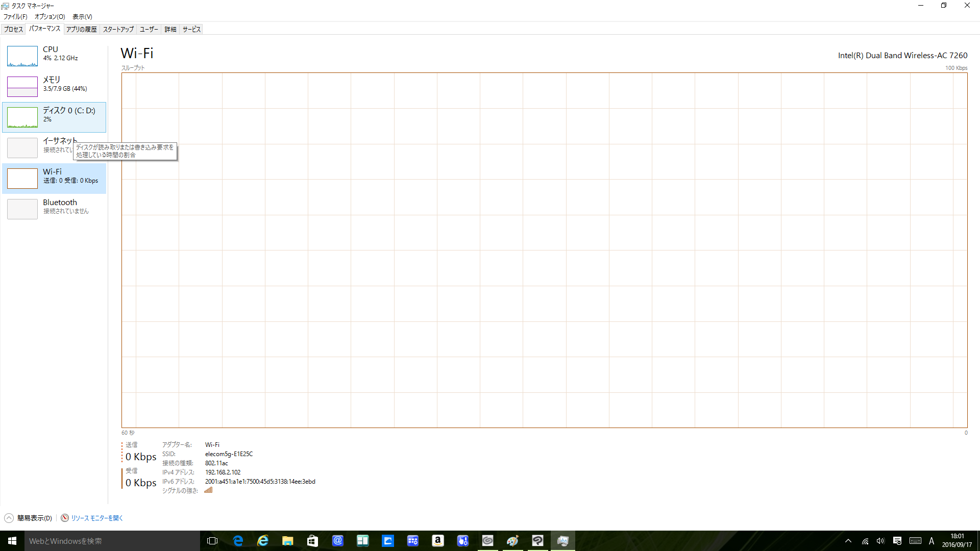
Task: Open the ファイル(F) menu
Action: pos(15,17)
